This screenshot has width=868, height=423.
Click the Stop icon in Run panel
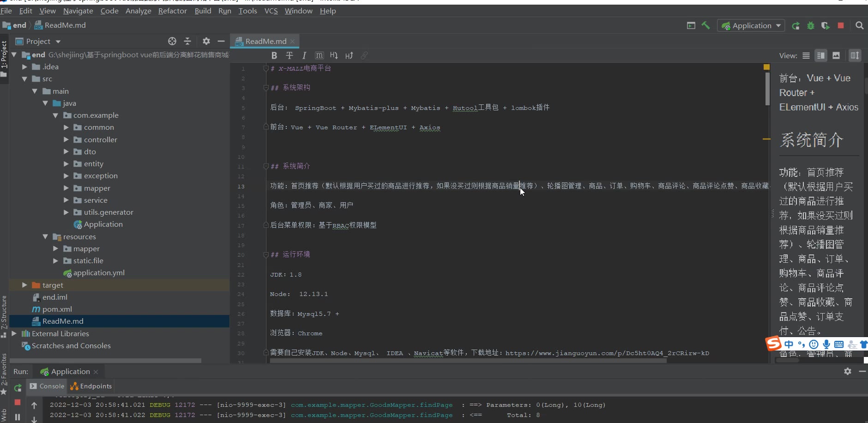point(18,402)
